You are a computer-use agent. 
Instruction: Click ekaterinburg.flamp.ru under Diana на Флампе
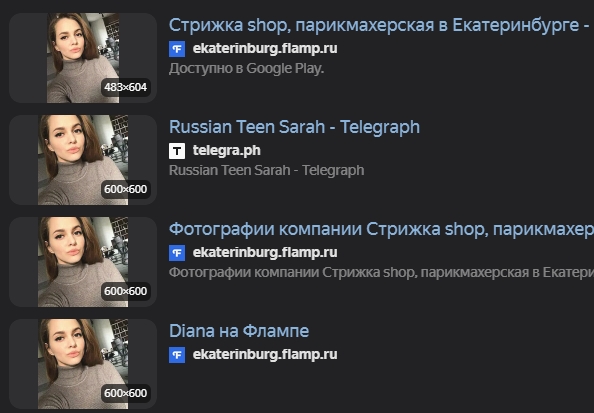point(265,354)
